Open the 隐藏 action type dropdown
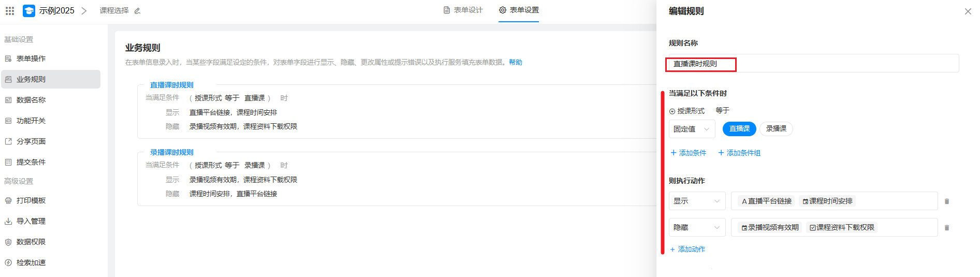 tap(697, 227)
